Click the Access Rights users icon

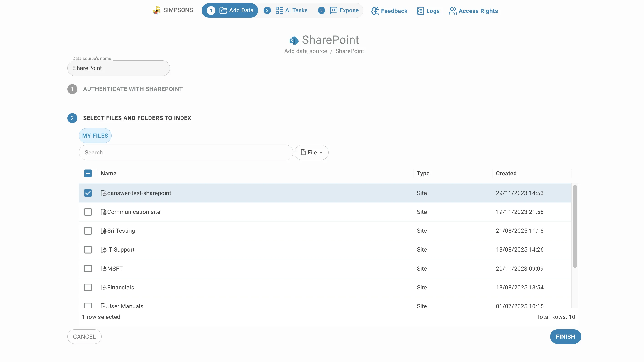pos(453,11)
